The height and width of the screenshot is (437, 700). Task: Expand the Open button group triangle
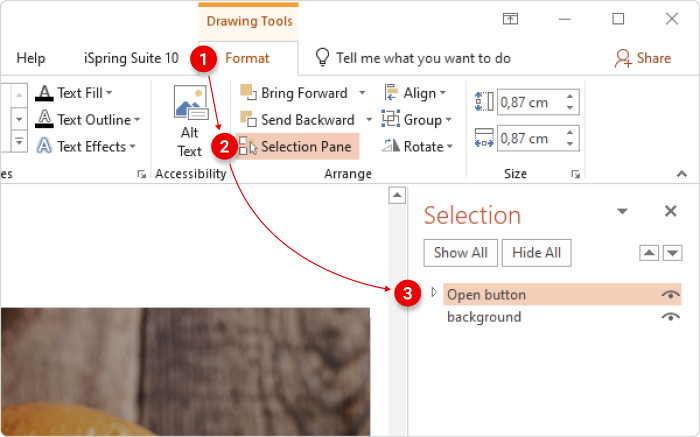click(x=434, y=293)
